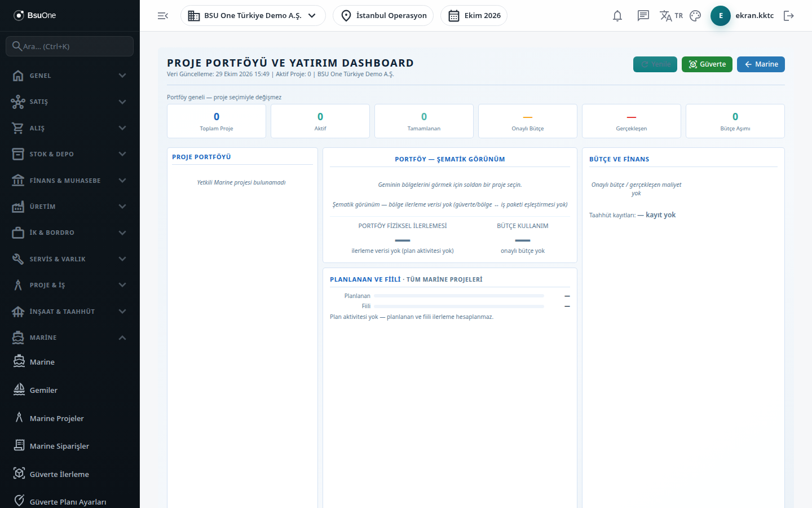Navigate to Güverte İlerleme
The image size is (812, 508).
click(70, 474)
